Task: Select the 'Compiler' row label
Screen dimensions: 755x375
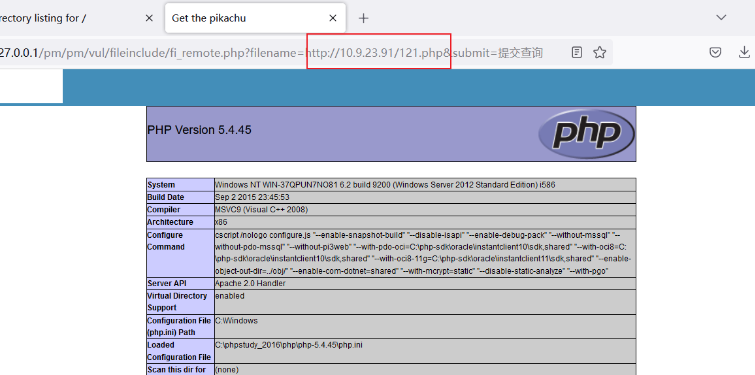Action: coord(164,210)
